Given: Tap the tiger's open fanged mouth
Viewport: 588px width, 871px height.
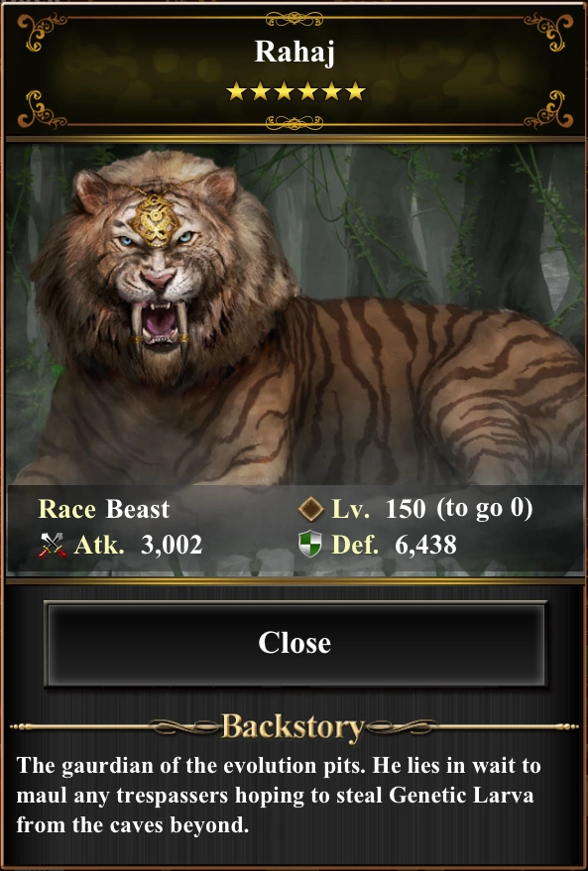Looking at the screenshot, I should (160, 323).
